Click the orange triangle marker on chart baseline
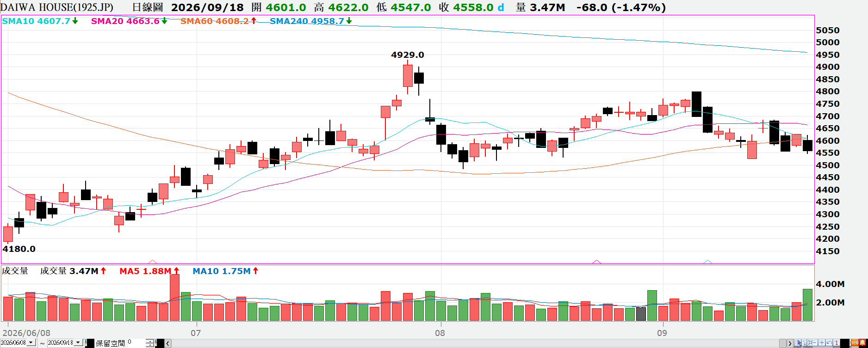 coord(153,262)
